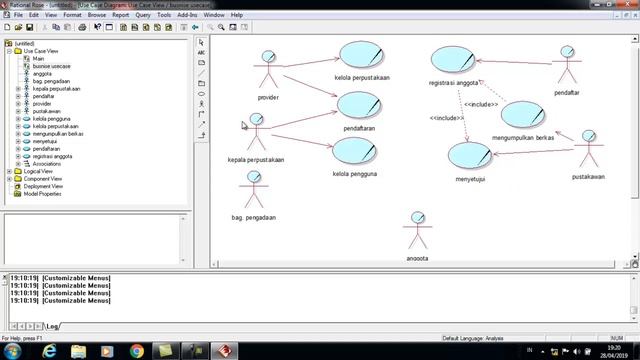Select the Use Case oval tool
This screenshot has width=640, height=360.
coord(201,94)
